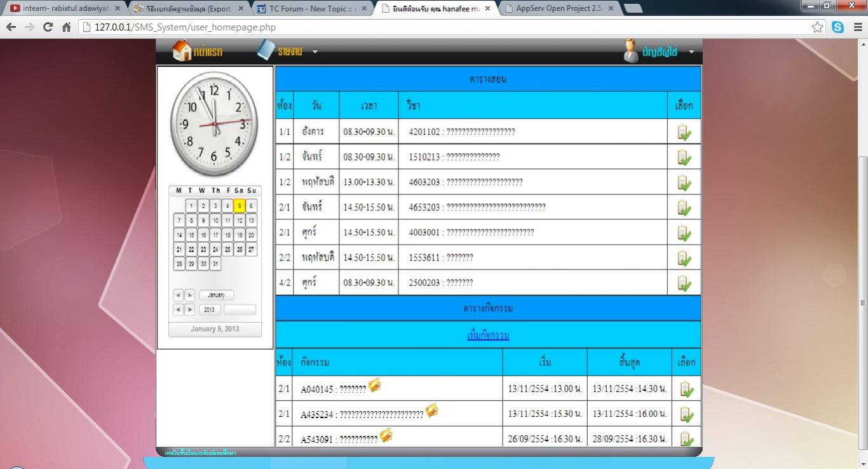Go to home page via house icon
Viewport: 868px width, 469px height.
tap(182, 51)
